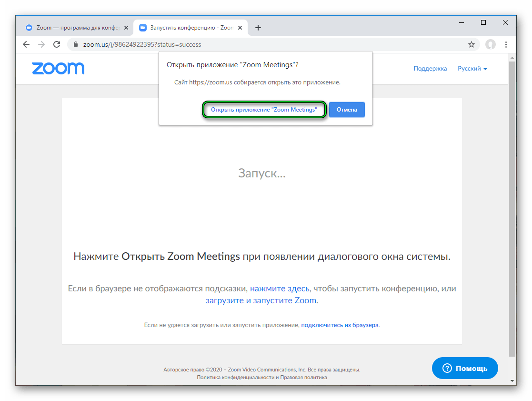
Task: Click the vertical scrollbar thumb
Action: (x=512, y=209)
